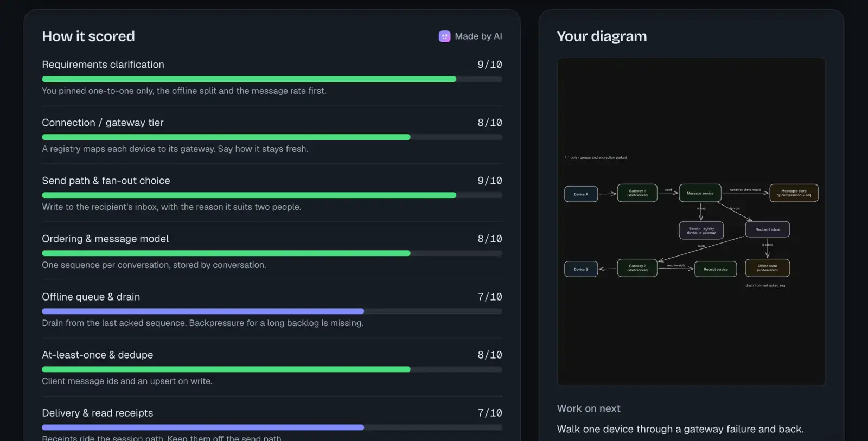This screenshot has height=441, width=868.
Task: Click the 8/10 score for Connection / gateway tier
Action: click(x=490, y=123)
